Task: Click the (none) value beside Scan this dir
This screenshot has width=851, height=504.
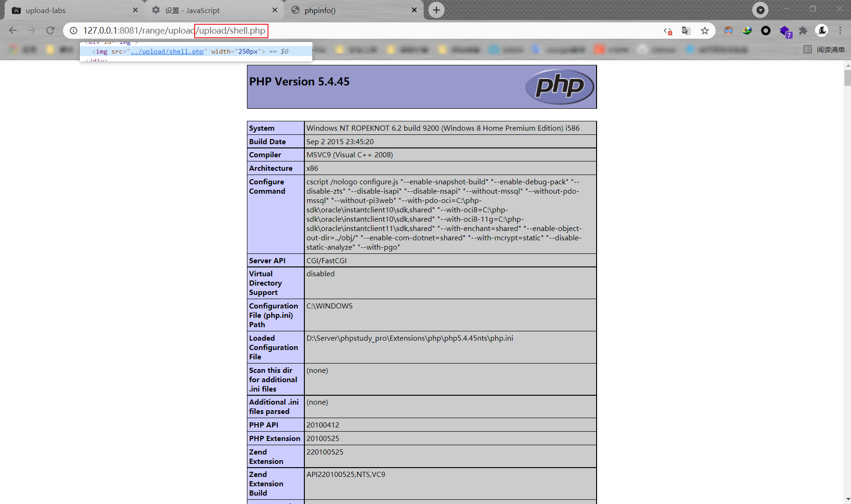Action: (317, 371)
